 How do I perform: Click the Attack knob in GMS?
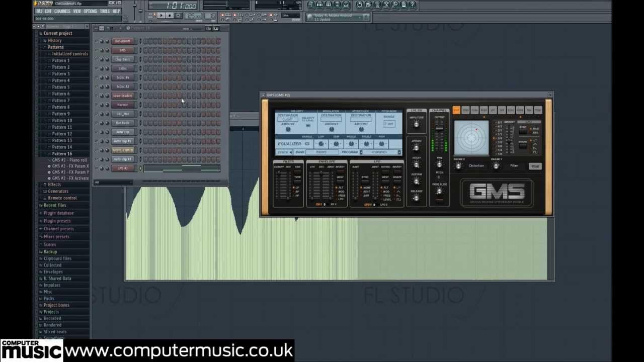click(x=416, y=148)
